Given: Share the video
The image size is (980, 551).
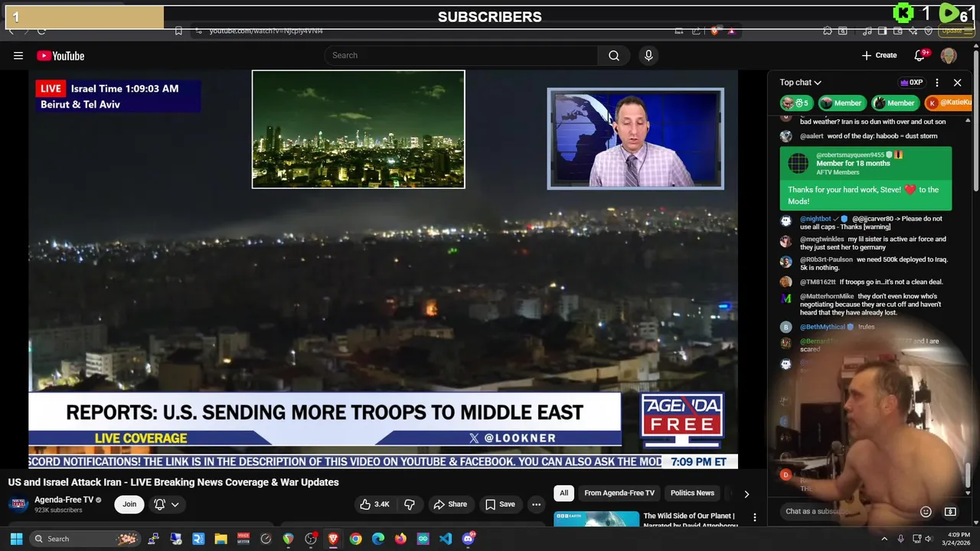Looking at the screenshot, I should click(450, 504).
